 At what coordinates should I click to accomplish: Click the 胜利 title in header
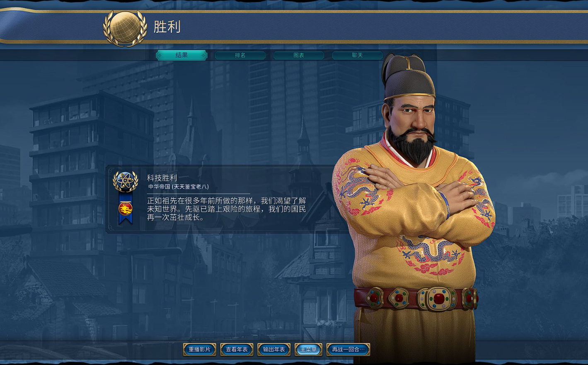pyautogui.click(x=167, y=27)
